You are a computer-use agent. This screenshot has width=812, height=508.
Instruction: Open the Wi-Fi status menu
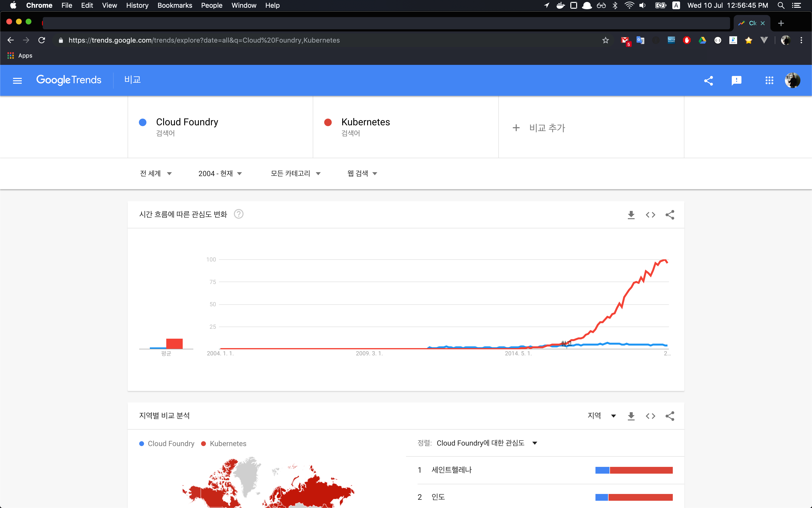coord(629,5)
